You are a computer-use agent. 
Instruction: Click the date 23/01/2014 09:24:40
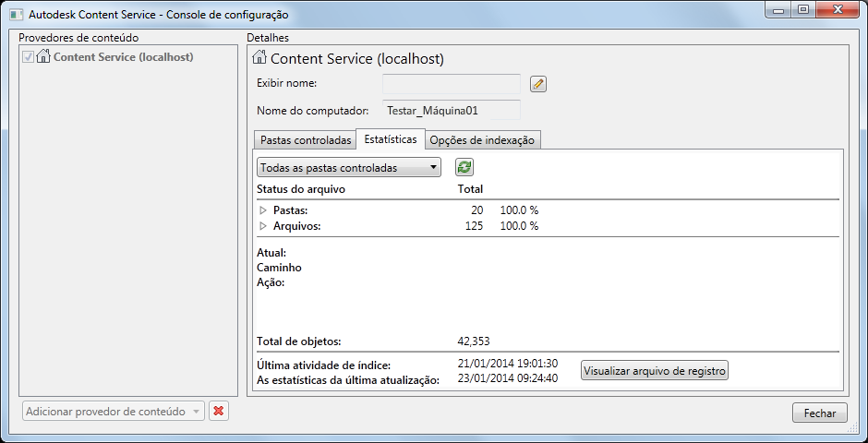508,378
